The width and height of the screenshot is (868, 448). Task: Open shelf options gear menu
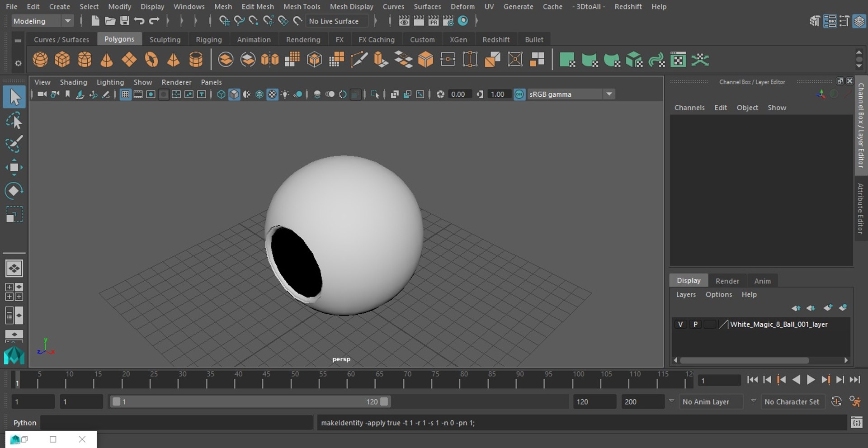(18, 63)
